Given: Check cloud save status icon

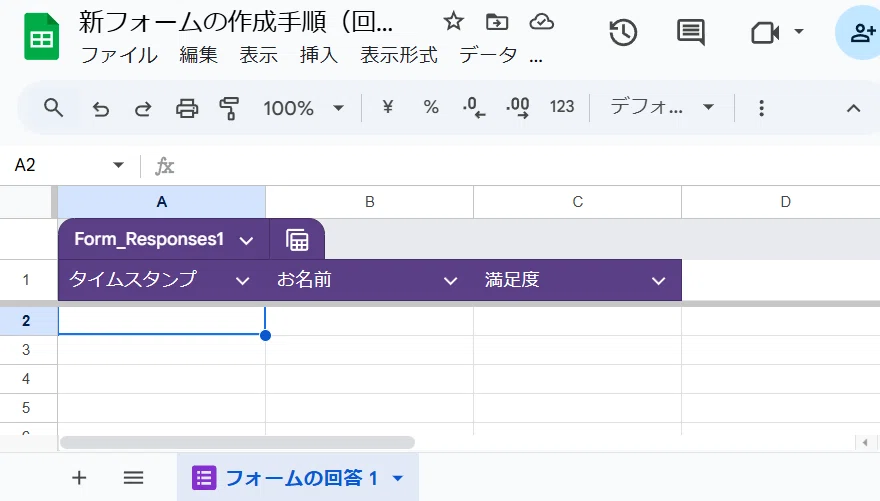Looking at the screenshot, I should click(x=542, y=22).
